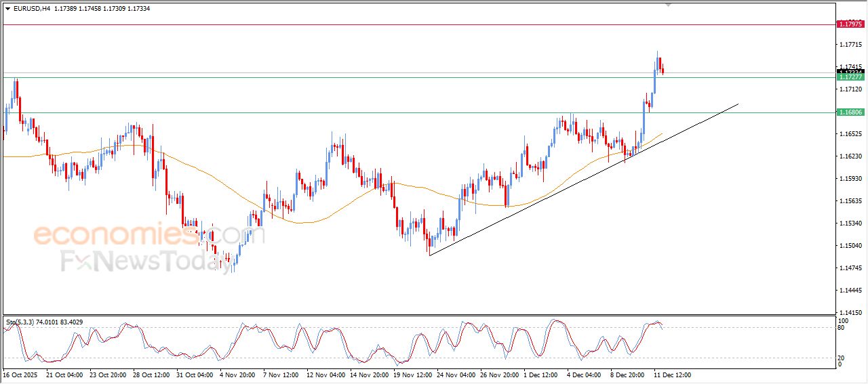The image size is (868, 384).
Task: Open the dropdown arrow beside EURUSD,H4
Action: click(7, 9)
